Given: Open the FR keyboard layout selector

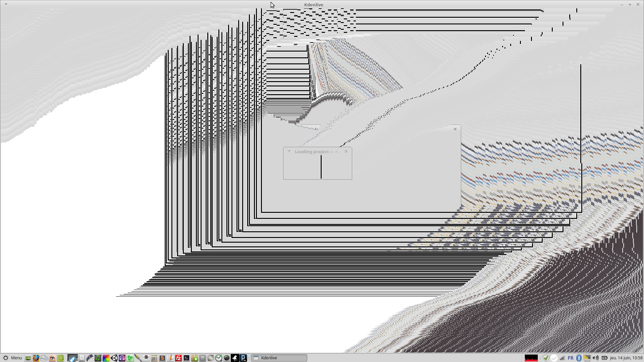Looking at the screenshot, I should coord(571,358).
